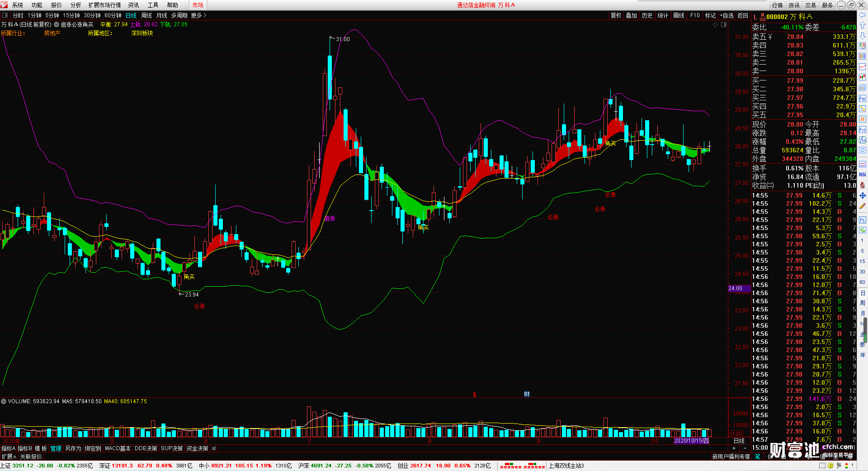868x471 pixels.
Task: Select sidebar 日 daily period button
Action: [863, 293]
